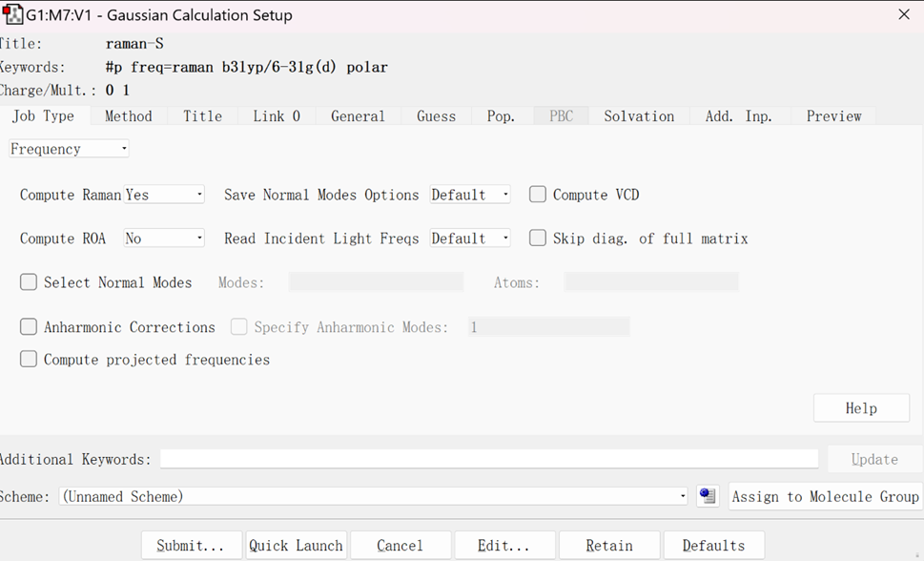
Task: Open the Compute ROA dropdown
Action: pyautogui.click(x=164, y=239)
